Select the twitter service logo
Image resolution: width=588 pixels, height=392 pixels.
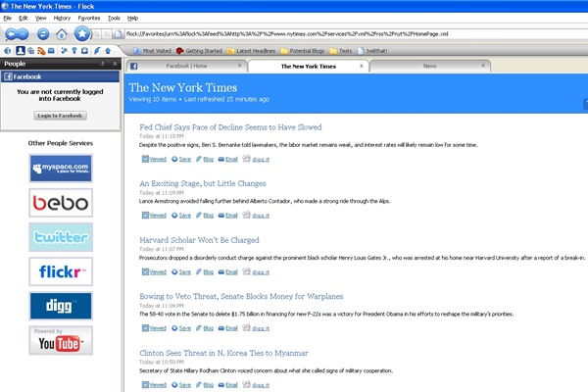coord(61,237)
